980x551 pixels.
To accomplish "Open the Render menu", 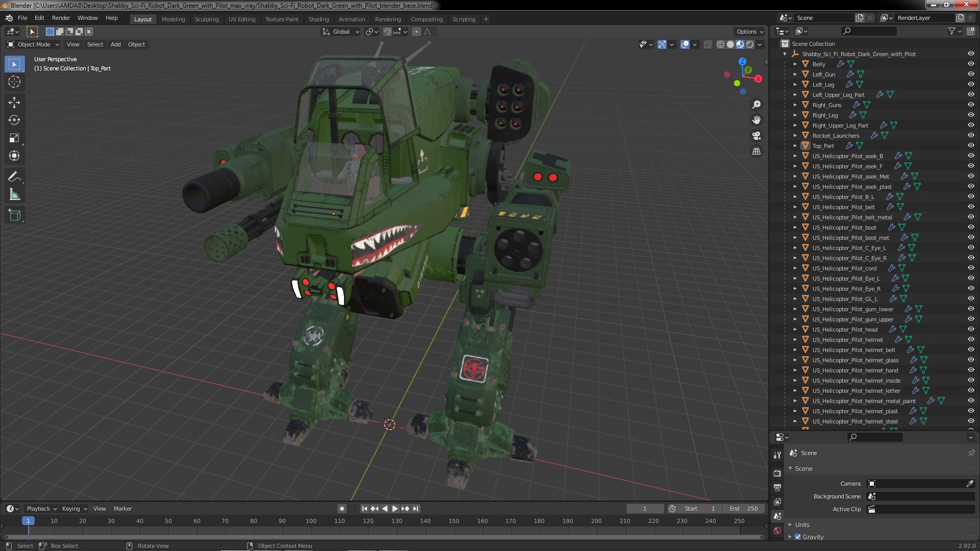I will [61, 18].
